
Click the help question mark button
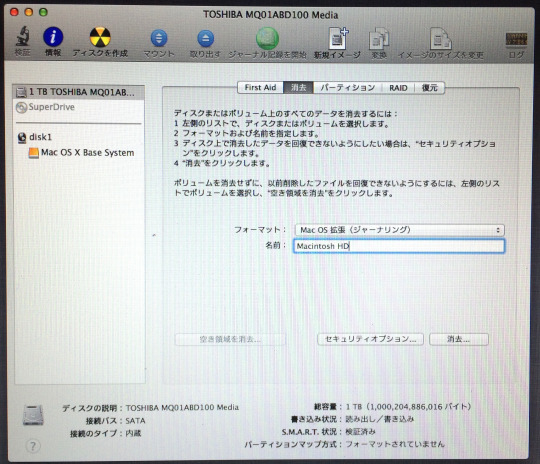(33, 447)
